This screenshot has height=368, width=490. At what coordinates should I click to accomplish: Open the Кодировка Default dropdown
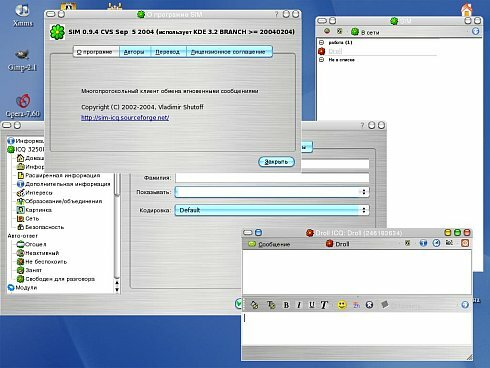coord(272,210)
